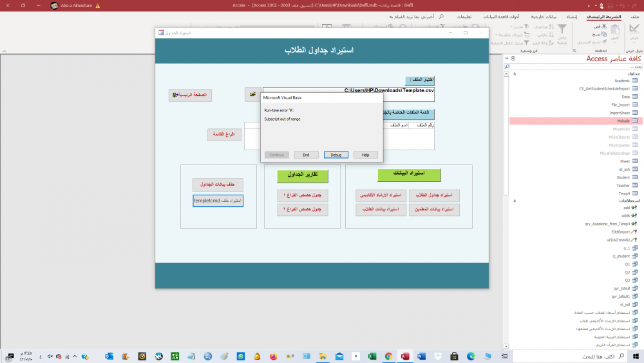Open Word from the taskbar
The image size is (644, 363).
point(421,357)
